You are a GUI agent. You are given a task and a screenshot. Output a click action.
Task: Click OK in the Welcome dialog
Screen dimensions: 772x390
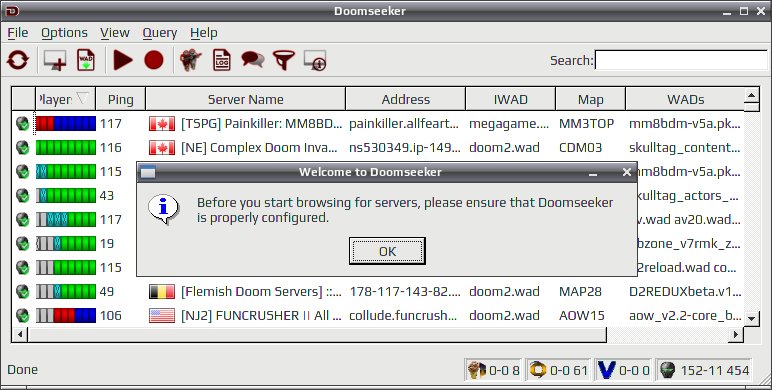click(x=387, y=251)
